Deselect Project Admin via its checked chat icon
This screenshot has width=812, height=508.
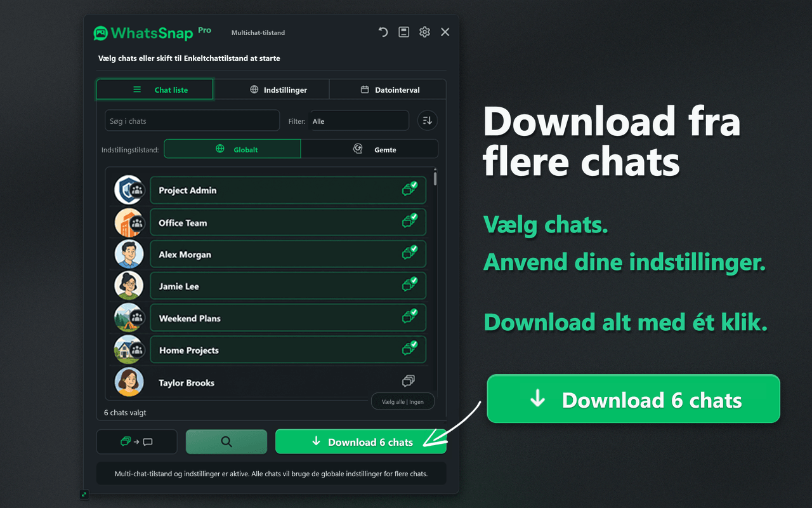click(409, 189)
